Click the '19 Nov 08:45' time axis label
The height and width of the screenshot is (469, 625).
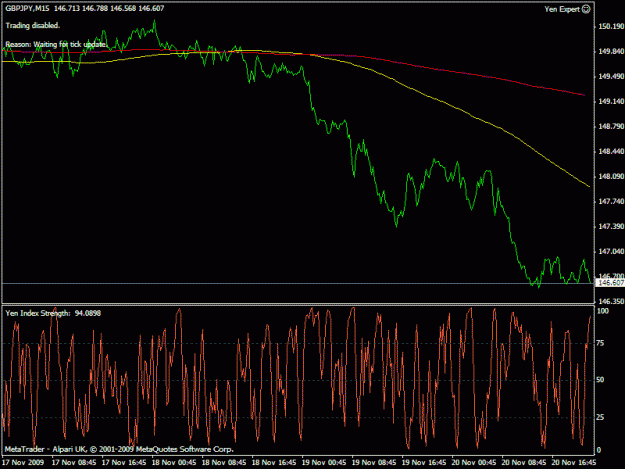(x=374, y=463)
